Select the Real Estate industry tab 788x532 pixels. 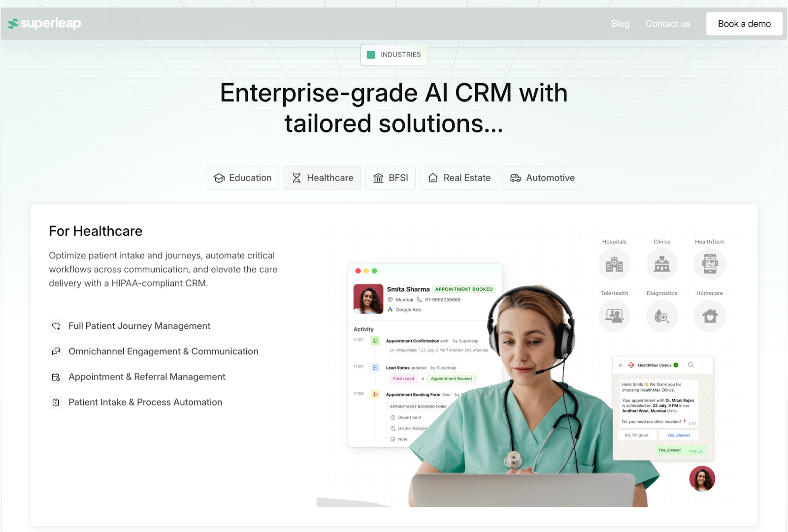pos(459,178)
